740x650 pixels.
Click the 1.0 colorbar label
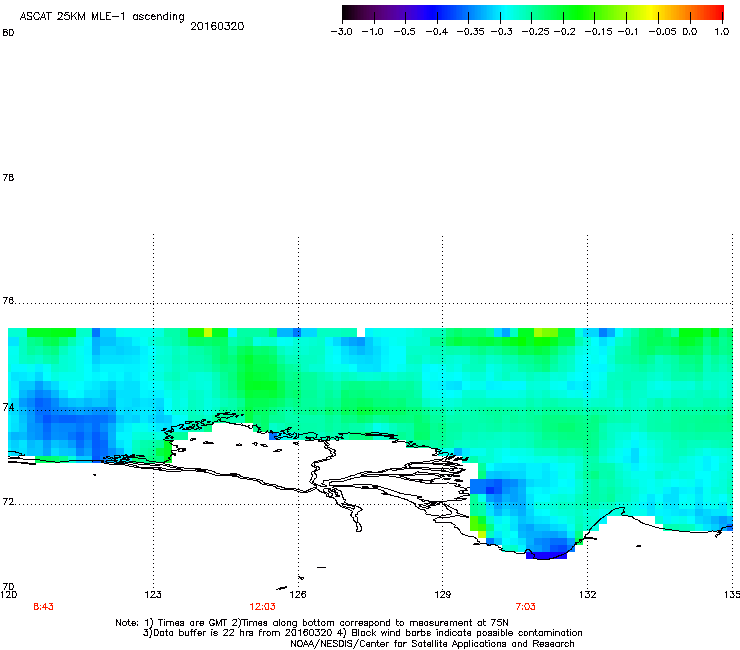tap(722, 32)
